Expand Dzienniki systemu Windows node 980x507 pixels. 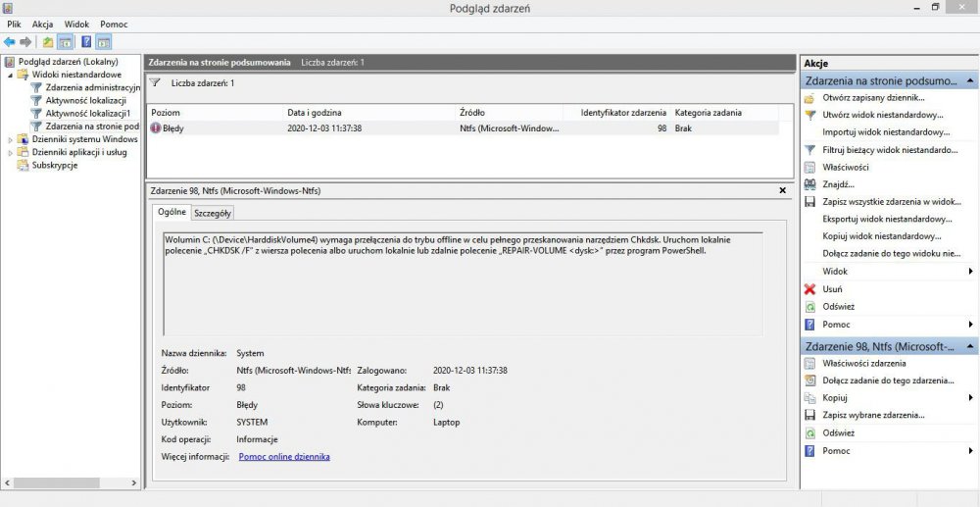(10, 139)
